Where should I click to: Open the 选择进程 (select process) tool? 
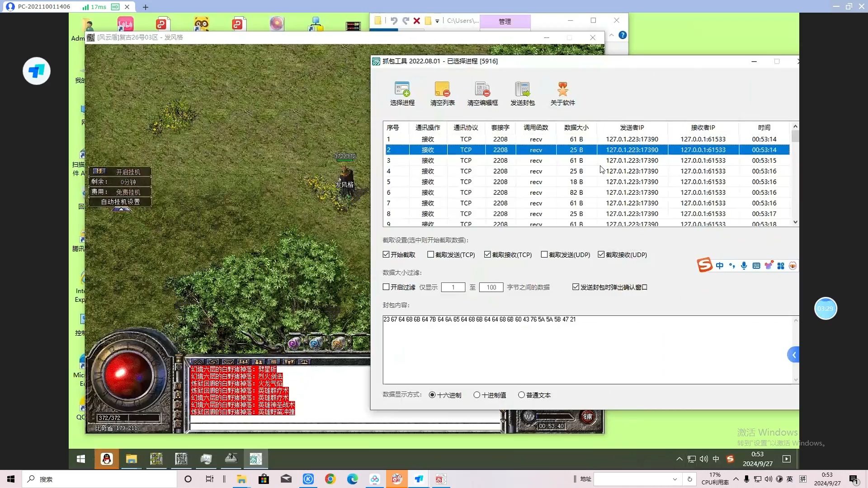pyautogui.click(x=402, y=94)
